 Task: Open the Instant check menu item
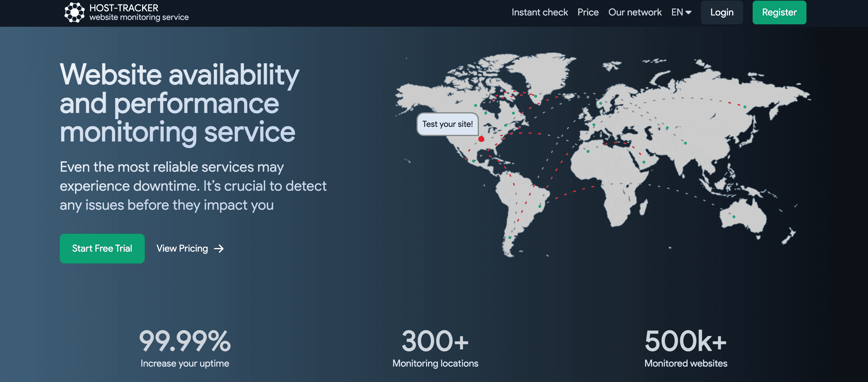[x=540, y=12]
